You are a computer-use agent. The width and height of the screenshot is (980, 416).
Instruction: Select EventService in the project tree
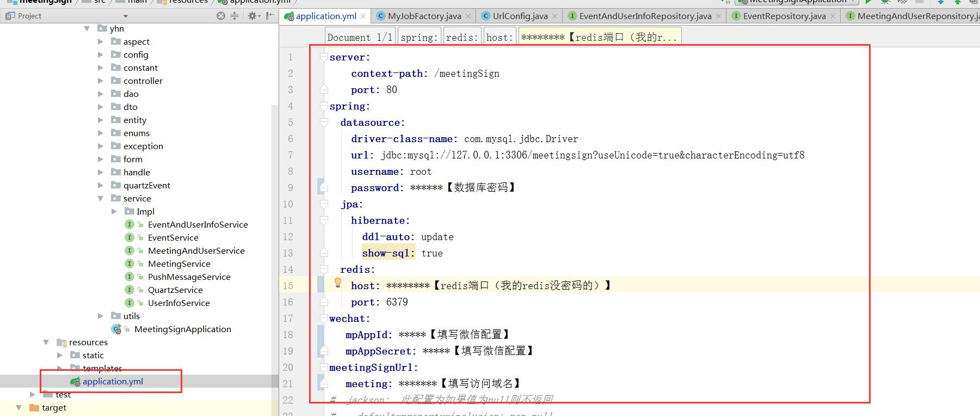point(173,237)
